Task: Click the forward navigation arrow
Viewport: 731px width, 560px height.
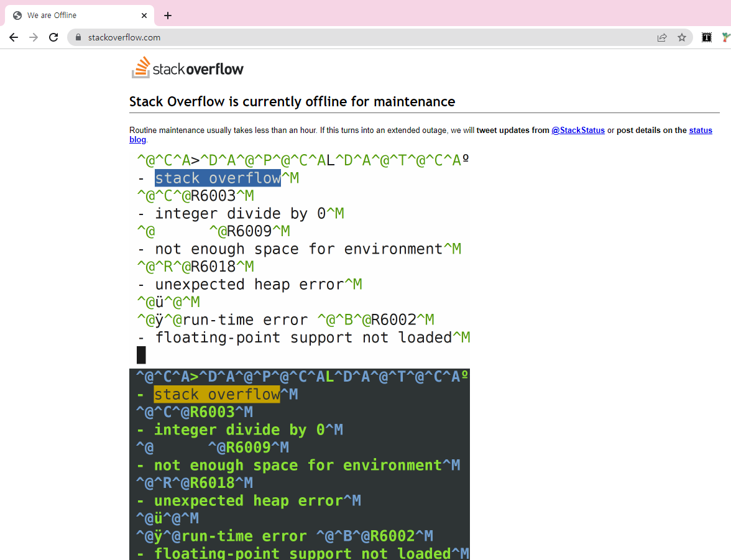Action: pos(34,37)
